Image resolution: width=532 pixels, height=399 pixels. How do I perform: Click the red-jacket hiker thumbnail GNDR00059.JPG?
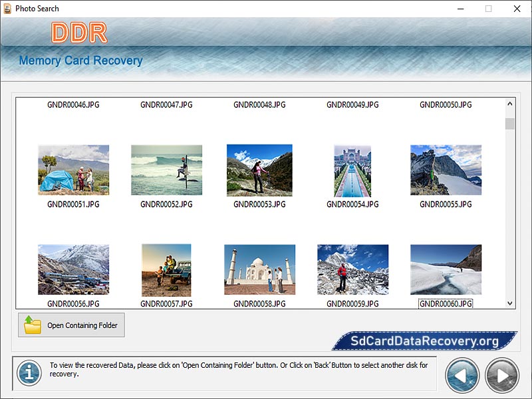point(352,270)
